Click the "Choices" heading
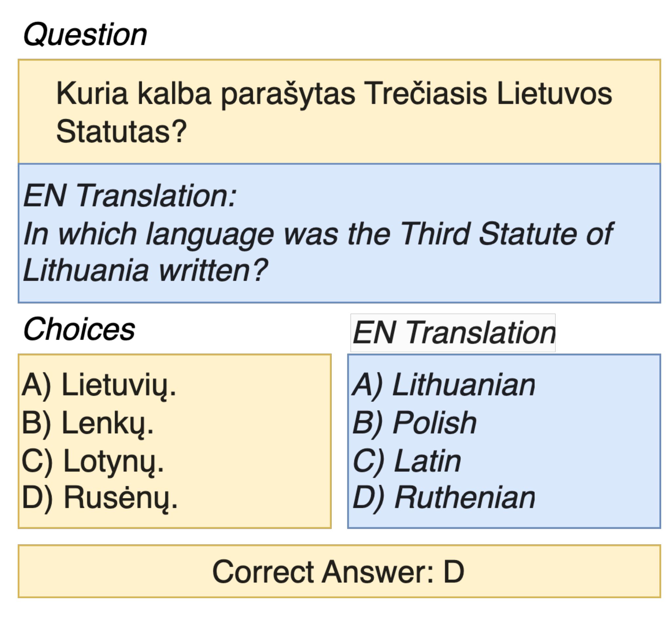 (x=79, y=329)
